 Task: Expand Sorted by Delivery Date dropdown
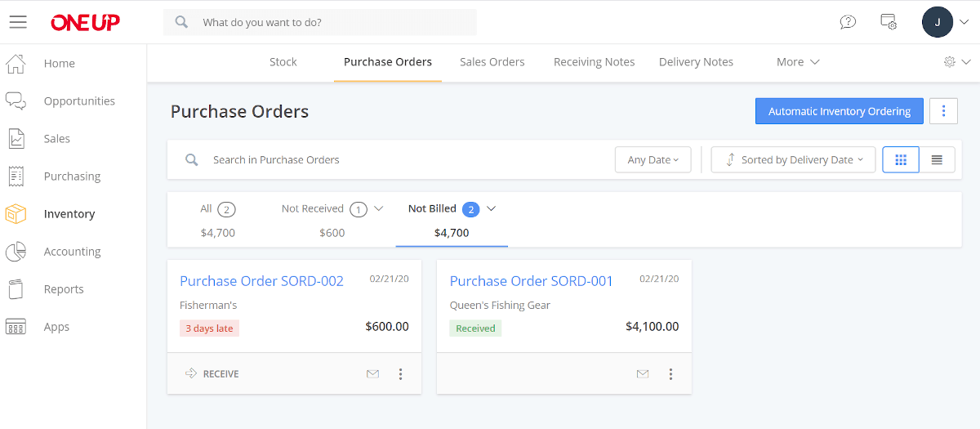pos(793,160)
